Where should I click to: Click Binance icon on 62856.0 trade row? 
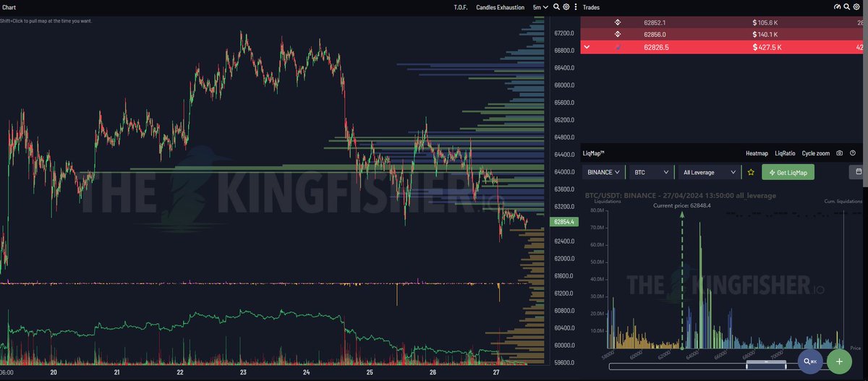tap(618, 34)
